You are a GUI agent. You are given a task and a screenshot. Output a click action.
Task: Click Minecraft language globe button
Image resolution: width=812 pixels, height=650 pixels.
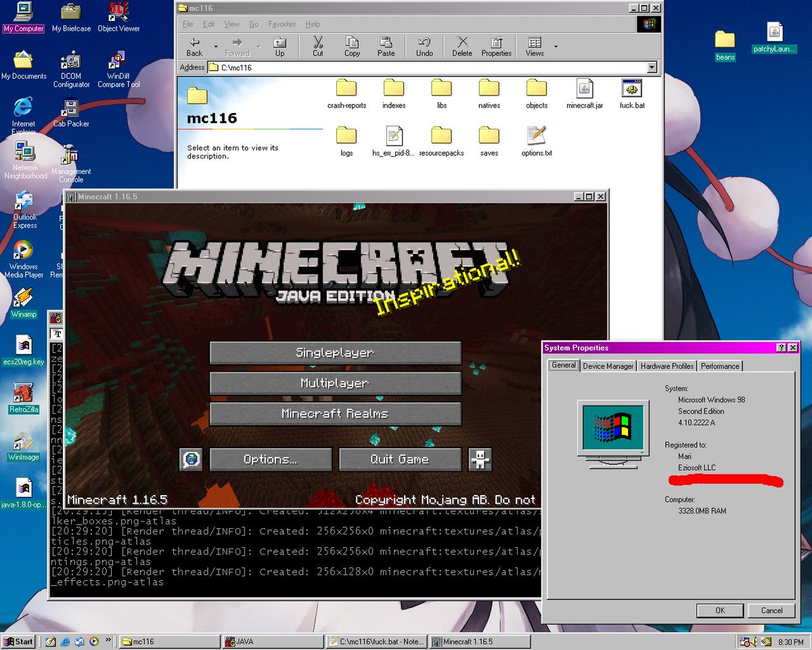(191, 459)
